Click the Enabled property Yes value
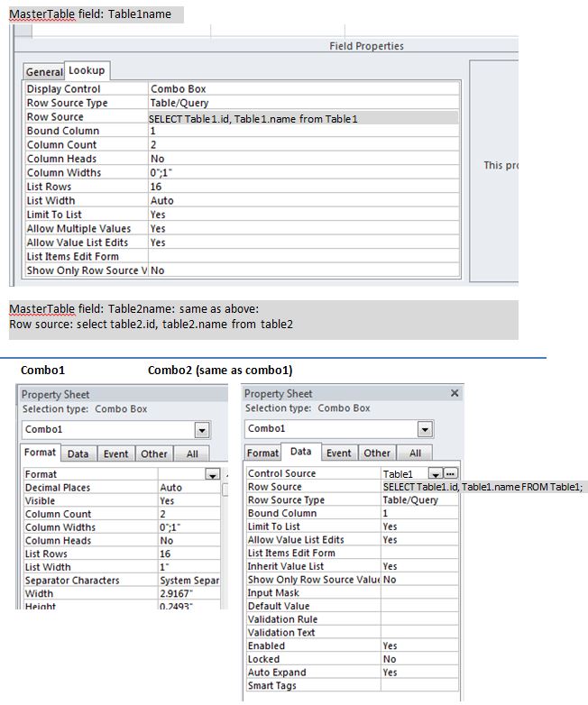 [x=419, y=645]
